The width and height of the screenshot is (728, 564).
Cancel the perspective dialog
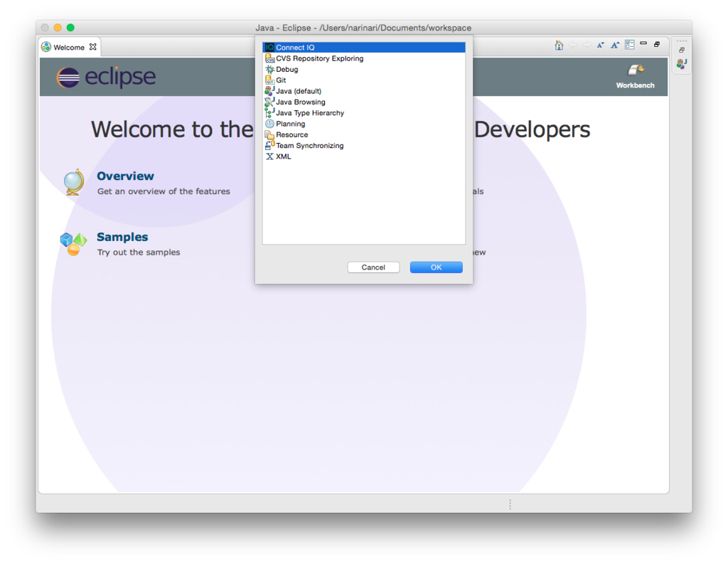click(373, 267)
